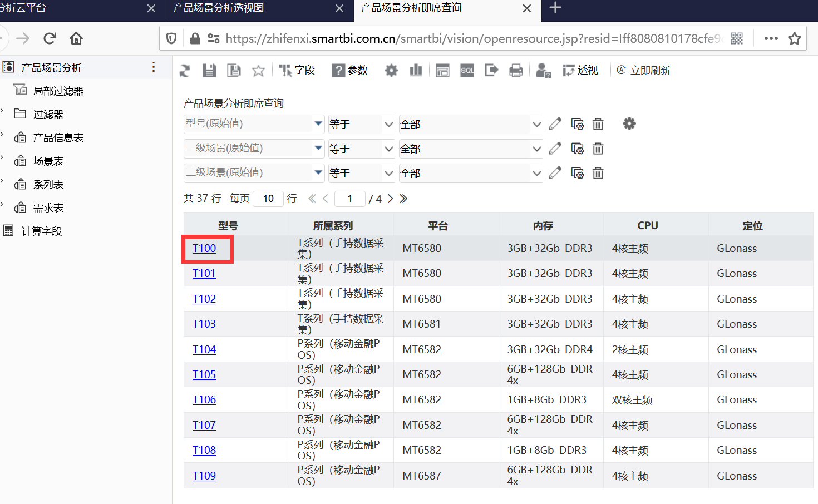Open the T106 model link
The image size is (818, 504).
[x=204, y=399]
